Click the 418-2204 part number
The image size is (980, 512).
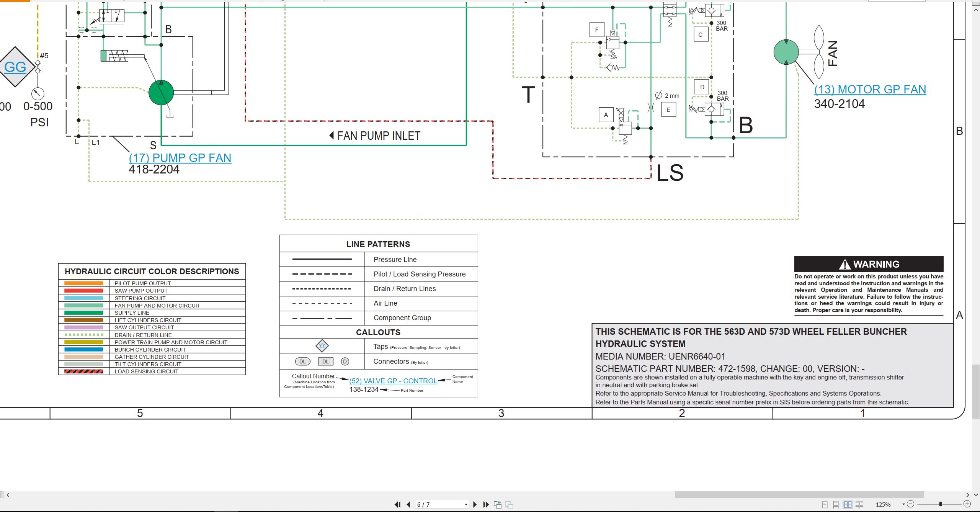(154, 170)
